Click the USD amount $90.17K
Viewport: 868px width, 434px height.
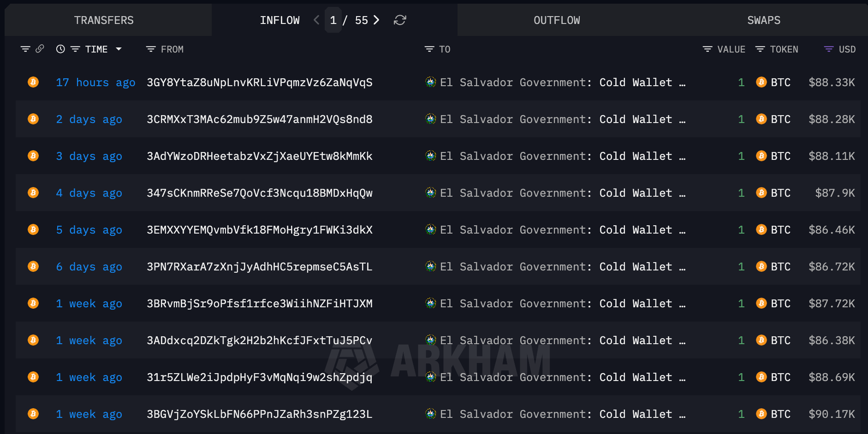coord(832,414)
